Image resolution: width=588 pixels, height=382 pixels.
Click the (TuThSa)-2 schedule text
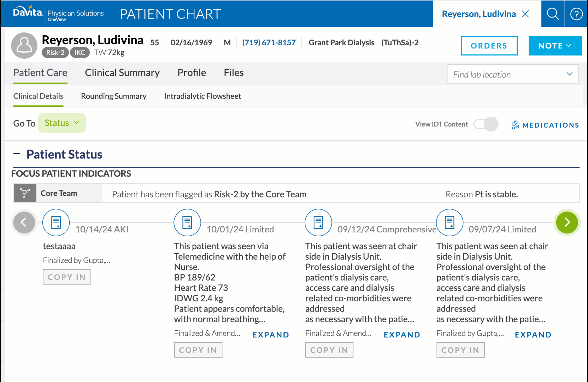click(400, 42)
